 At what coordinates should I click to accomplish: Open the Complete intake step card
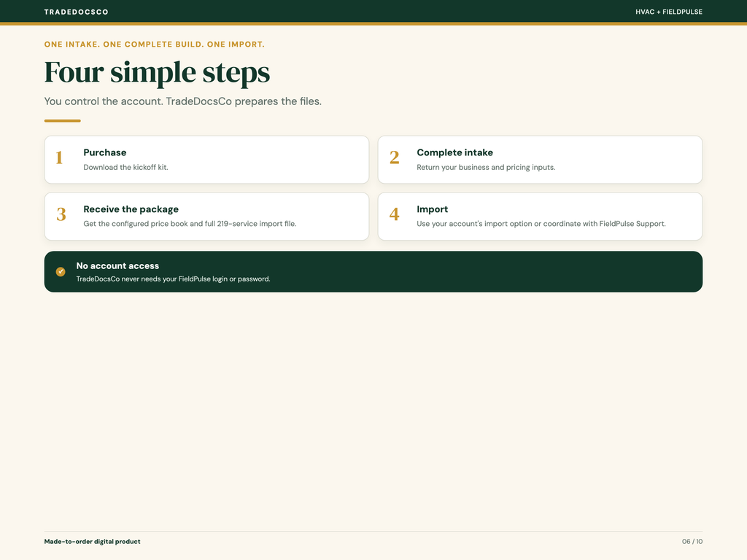540,160
